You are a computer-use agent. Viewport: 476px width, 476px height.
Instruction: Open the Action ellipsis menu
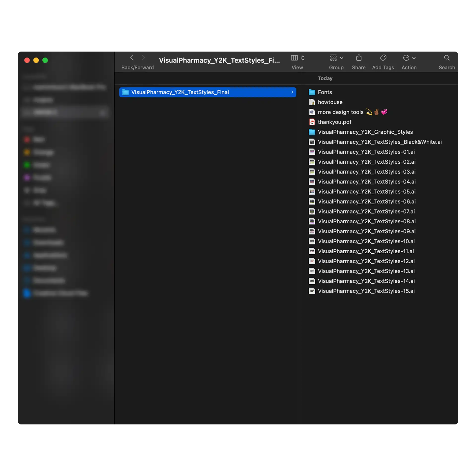point(406,58)
